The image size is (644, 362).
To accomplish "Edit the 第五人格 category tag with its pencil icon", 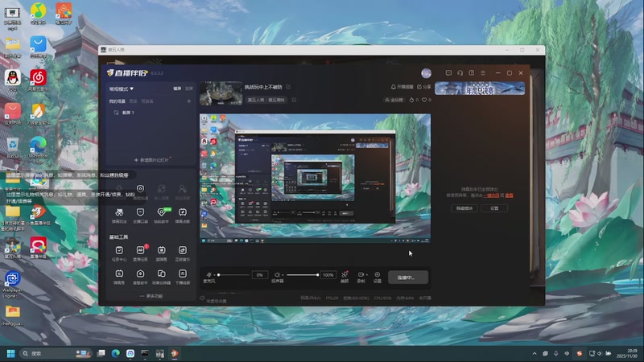I will point(294,100).
